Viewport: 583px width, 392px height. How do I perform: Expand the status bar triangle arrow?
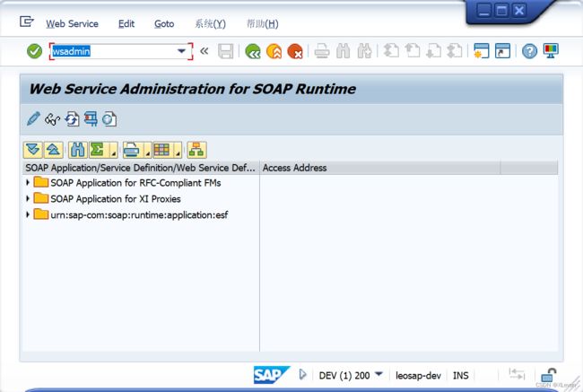(302, 375)
